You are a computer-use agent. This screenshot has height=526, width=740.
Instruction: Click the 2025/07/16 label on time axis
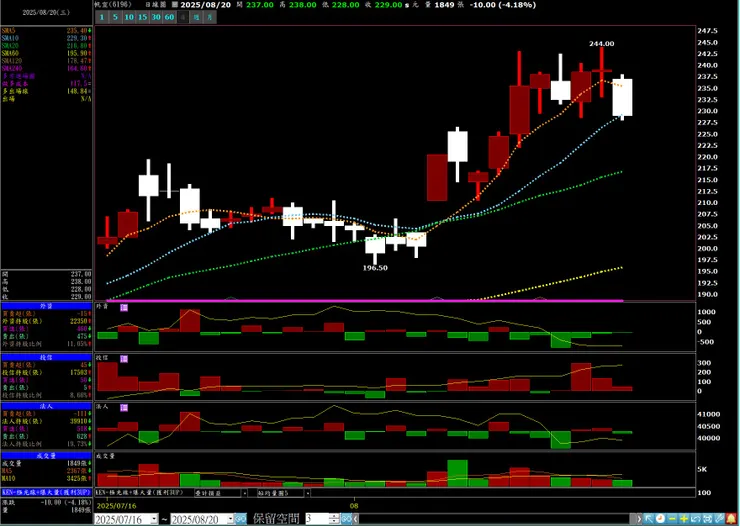pyautogui.click(x=117, y=506)
